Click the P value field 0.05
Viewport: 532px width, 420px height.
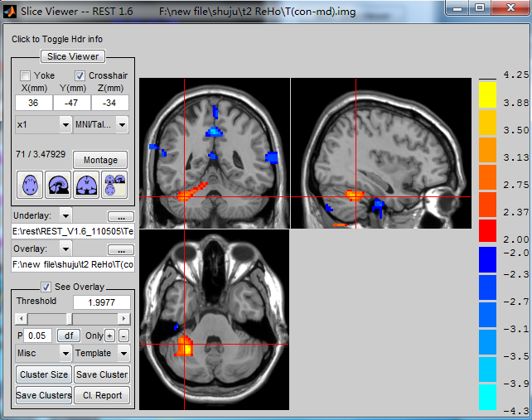37,336
